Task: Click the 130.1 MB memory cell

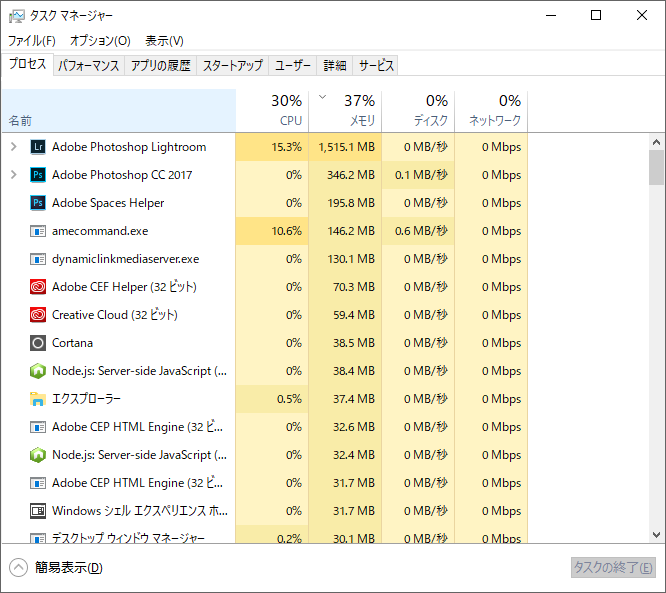Action: tap(345, 259)
